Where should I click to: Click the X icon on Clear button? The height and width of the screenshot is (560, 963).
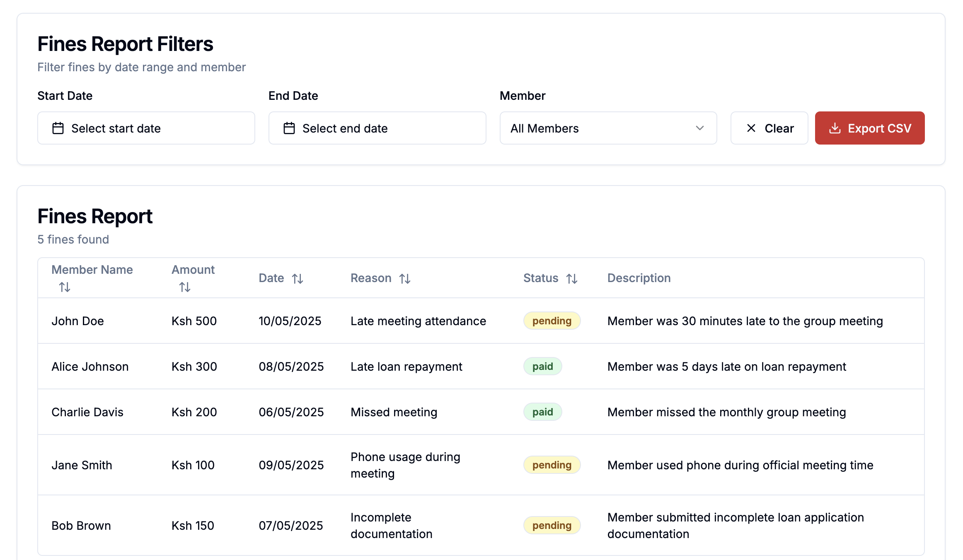[x=751, y=128]
